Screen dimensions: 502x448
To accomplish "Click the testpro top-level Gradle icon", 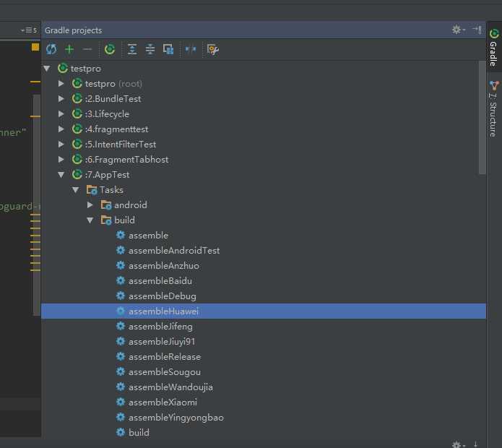I will click(63, 68).
